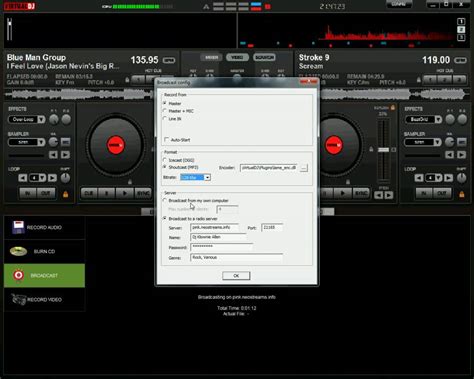Click the right deck pitch slider handle
This screenshot has height=379, width=474.
[383, 150]
